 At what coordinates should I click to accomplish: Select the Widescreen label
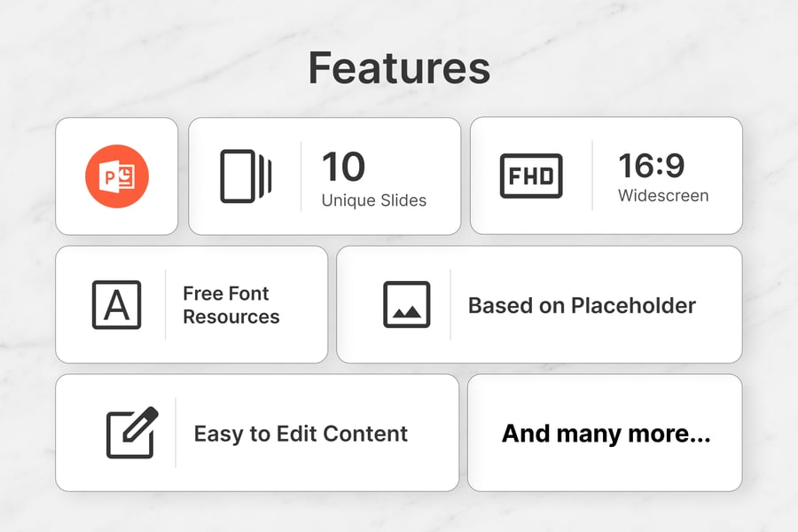[662, 196]
